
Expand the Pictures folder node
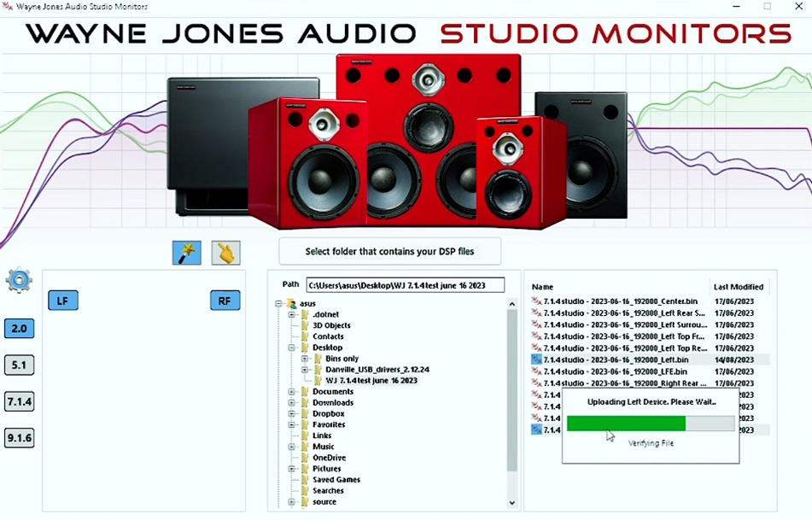[291, 469]
